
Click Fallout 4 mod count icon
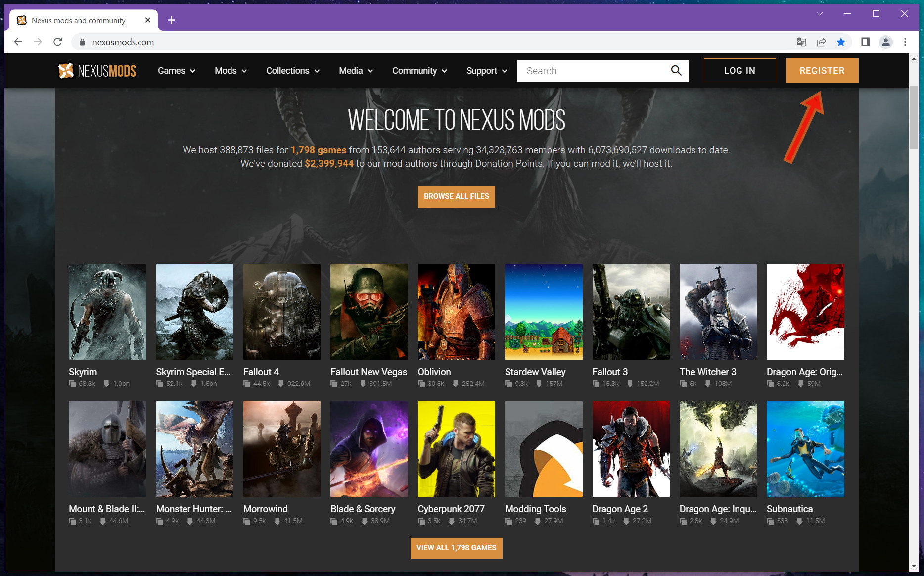247,384
